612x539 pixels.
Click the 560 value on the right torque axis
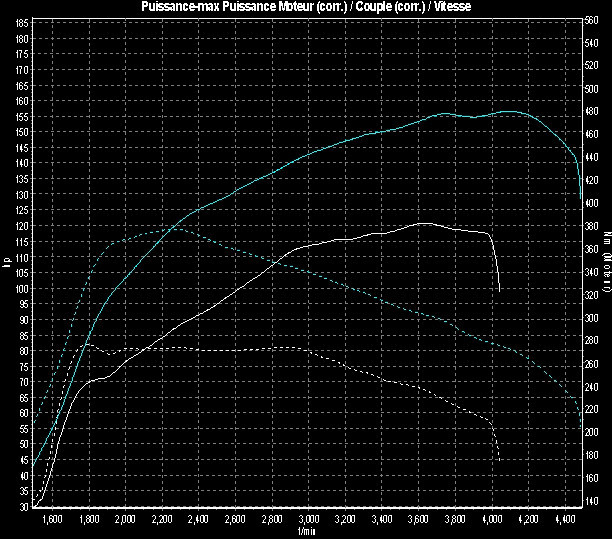[592, 20]
